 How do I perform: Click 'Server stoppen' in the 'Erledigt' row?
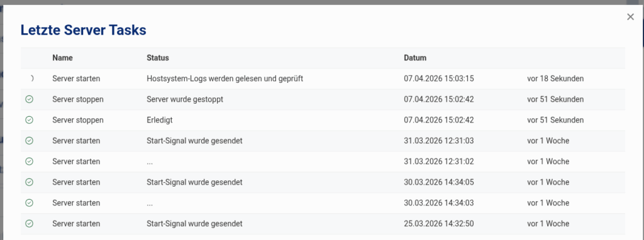tap(77, 120)
